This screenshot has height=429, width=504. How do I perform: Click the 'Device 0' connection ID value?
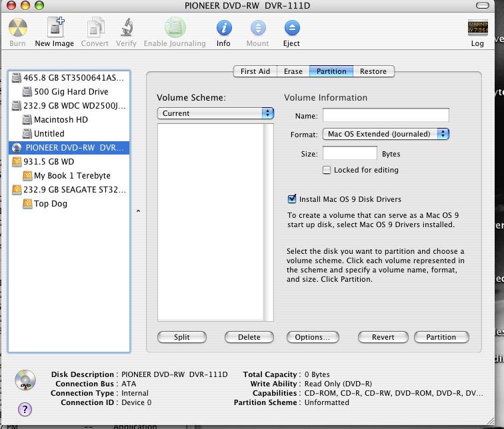(x=136, y=402)
